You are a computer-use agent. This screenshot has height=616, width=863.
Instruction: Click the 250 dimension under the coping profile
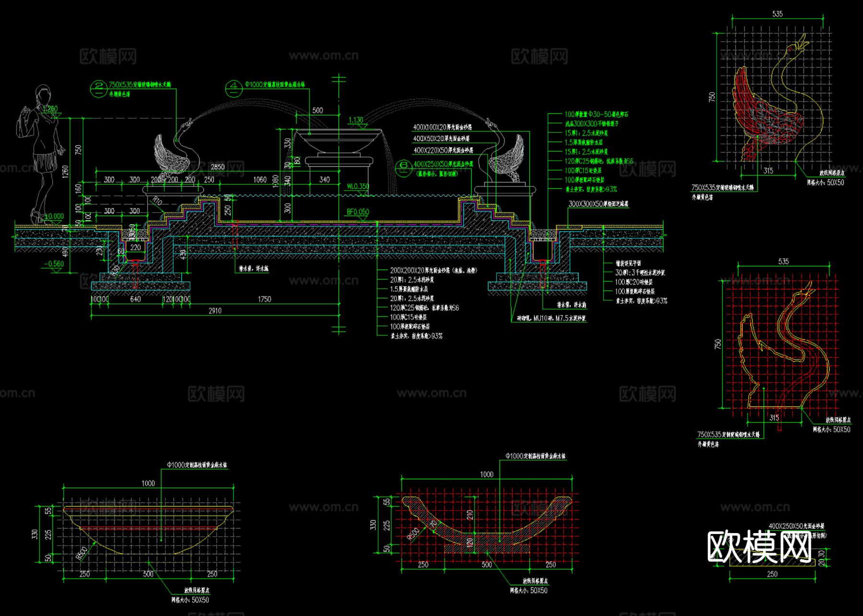772,574
